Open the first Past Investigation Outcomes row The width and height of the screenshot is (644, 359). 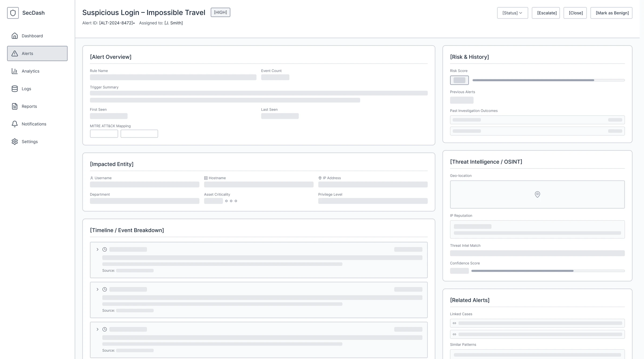pos(537,120)
